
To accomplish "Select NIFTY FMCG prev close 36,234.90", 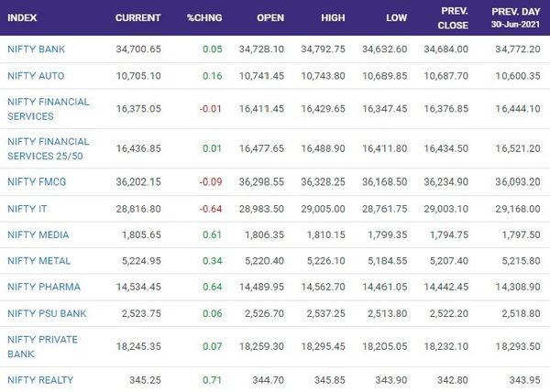I will click(x=446, y=182).
